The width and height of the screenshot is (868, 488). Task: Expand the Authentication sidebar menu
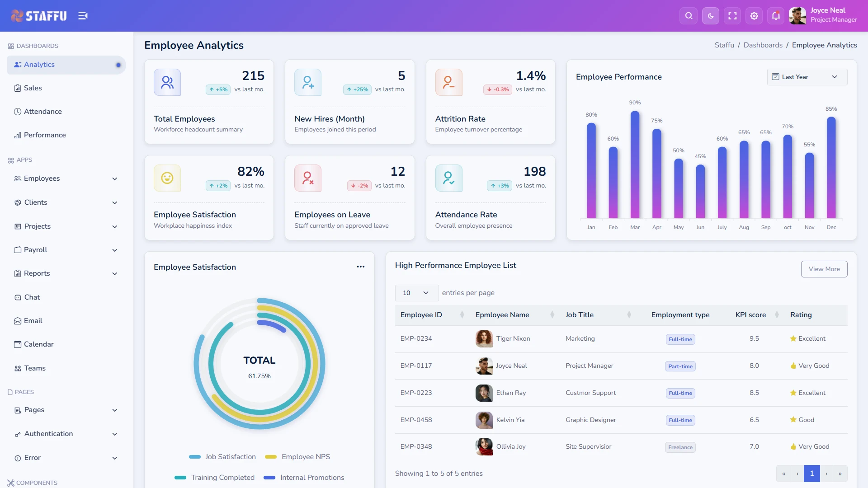pos(66,434)
